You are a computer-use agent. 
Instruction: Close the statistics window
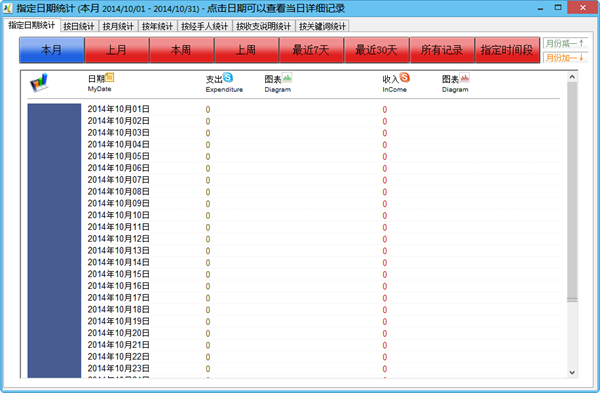583,8
